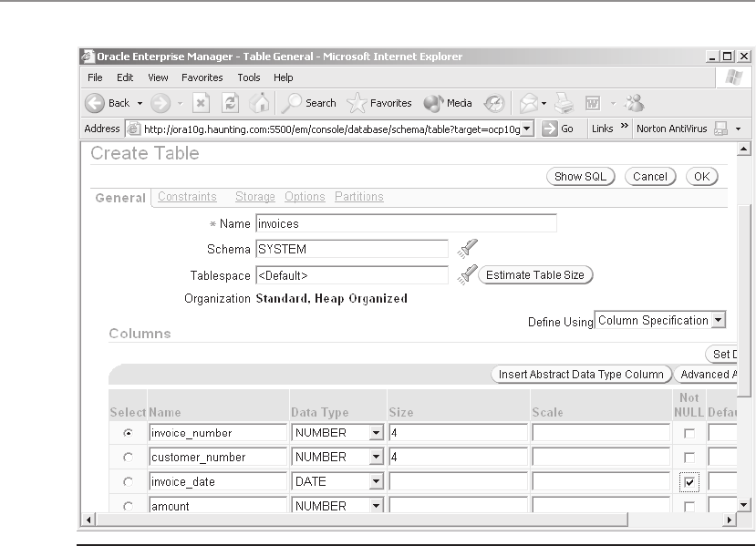Expand the address bar URL dropdown
The height and width of the screenshot is (546, 756).
[527, 129]
